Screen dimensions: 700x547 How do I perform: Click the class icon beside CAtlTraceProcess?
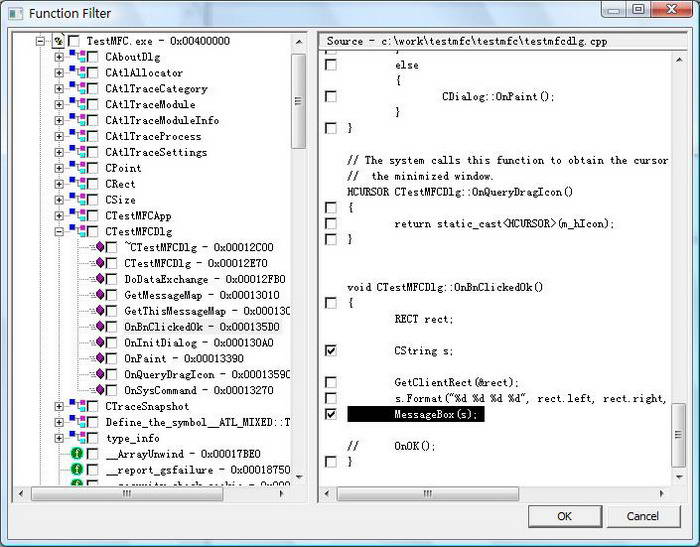77,136
